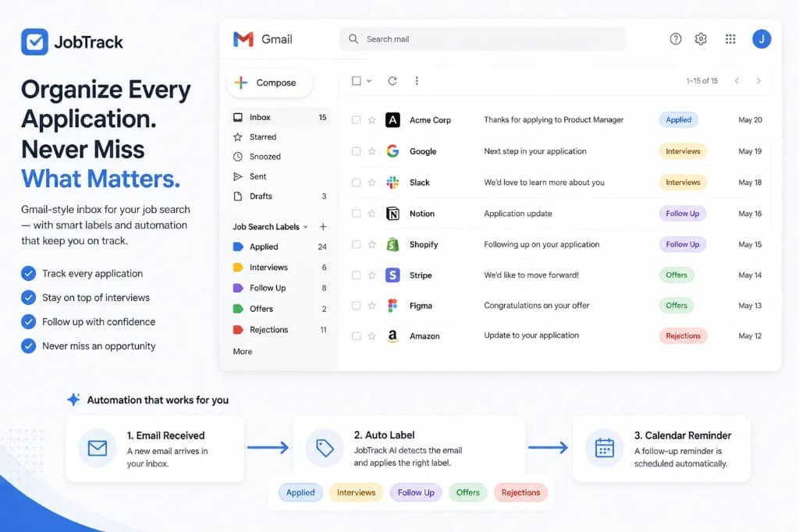Open the three-dot more options menu

point(417,81)
